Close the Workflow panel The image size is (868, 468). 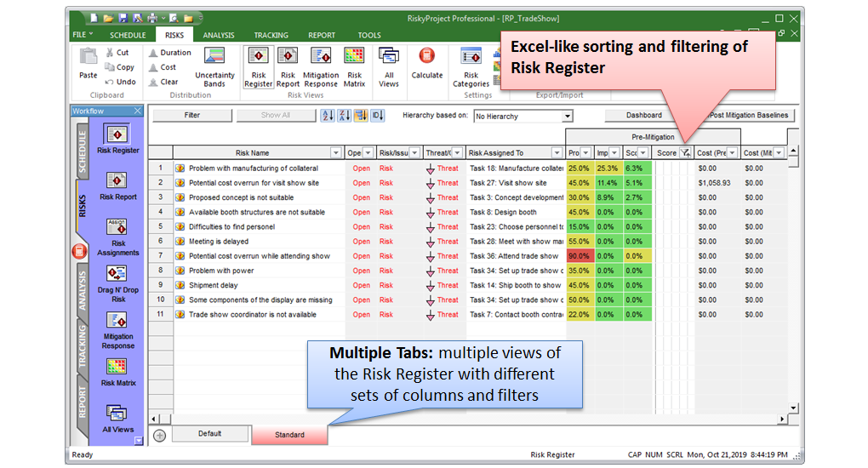click(137, 111)
